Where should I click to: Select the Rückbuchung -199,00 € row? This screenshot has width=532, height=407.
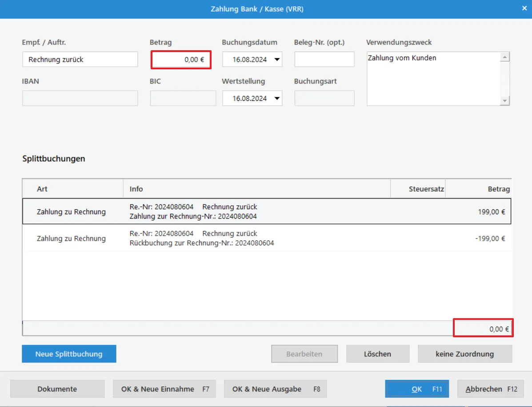pos(267,238)
